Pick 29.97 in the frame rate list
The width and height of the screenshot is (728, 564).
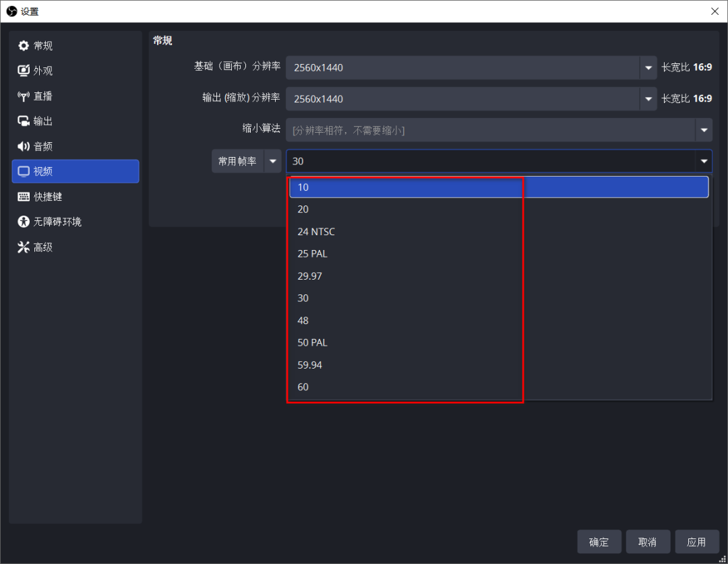click(x=310, y=276)
